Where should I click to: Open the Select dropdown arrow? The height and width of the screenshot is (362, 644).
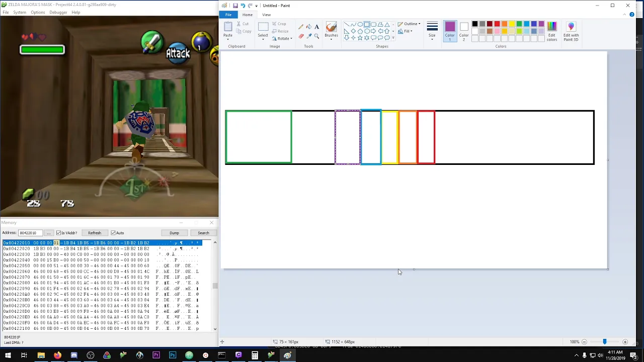click(x=263, y=39)
